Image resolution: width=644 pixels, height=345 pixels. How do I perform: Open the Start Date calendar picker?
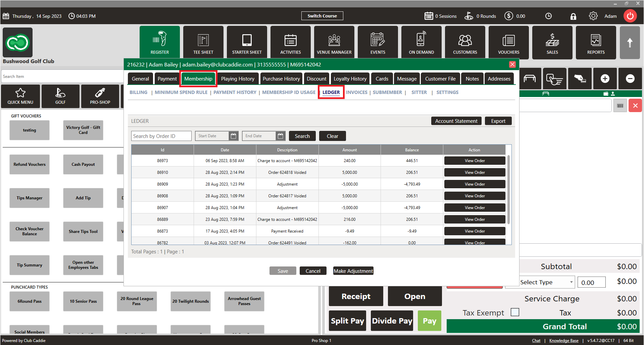tap(234, 136)
